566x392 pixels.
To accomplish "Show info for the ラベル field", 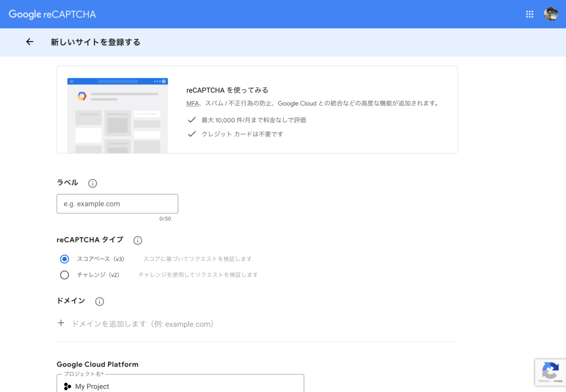I will click(x=92, y=183).
